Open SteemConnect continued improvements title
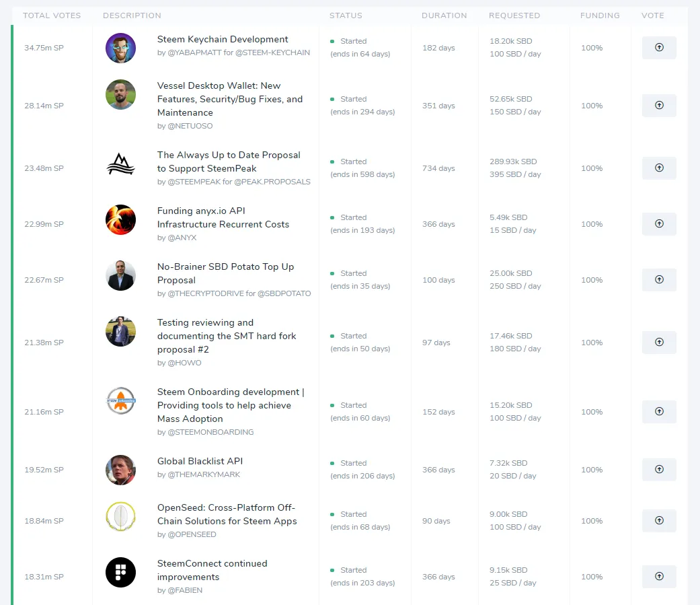 coord(212,570)
